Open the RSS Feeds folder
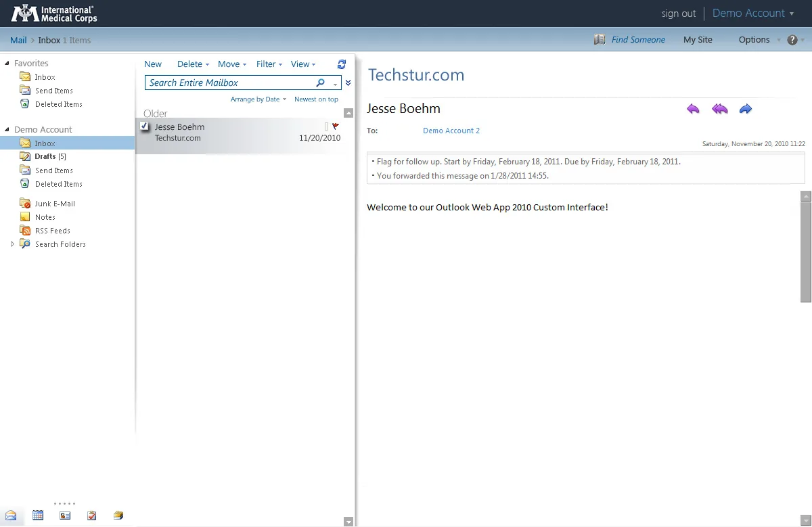The image size is (812, 527). point(52,231)
